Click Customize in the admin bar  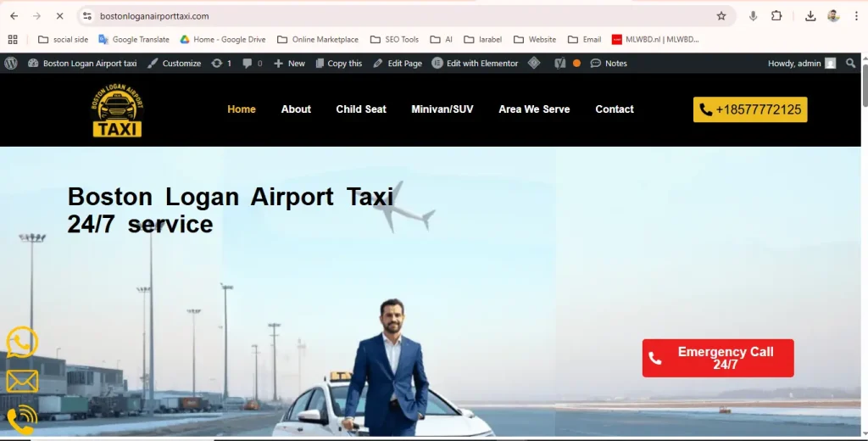175,63
